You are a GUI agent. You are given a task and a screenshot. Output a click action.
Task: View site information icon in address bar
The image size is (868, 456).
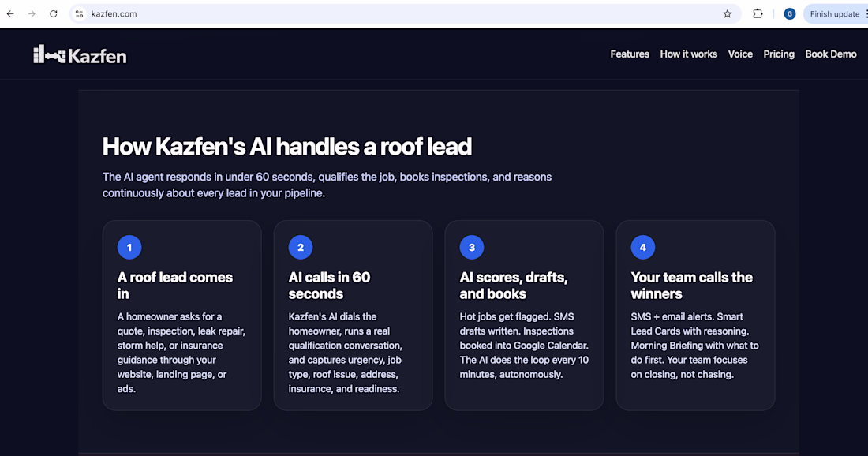[x=79, y=14]
